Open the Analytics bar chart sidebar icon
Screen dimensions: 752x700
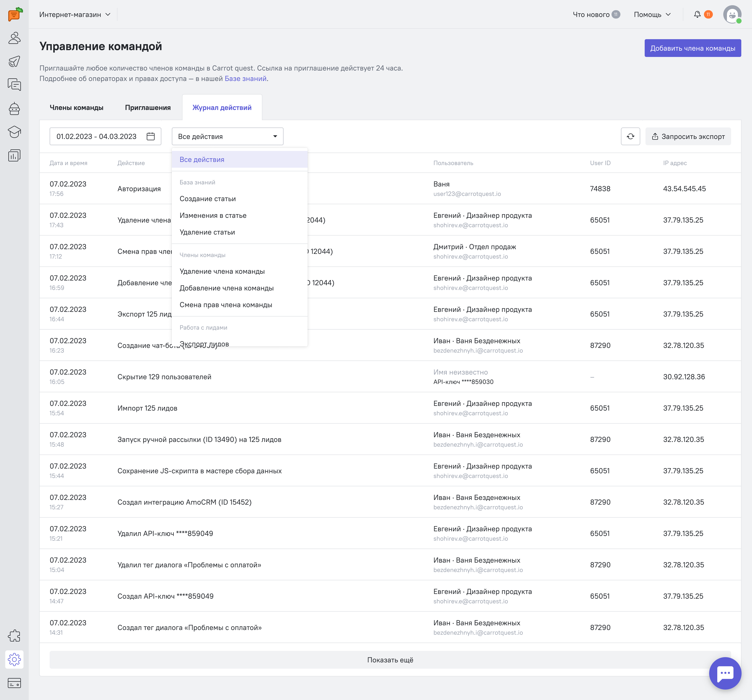[x=14, y=155]
